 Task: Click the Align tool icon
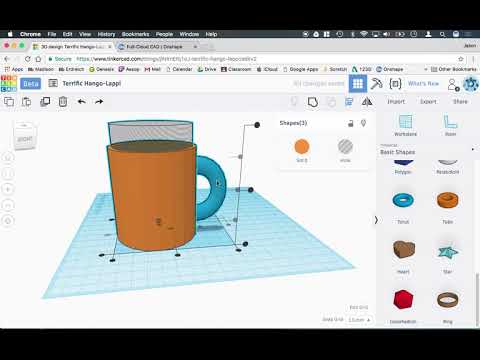(x=349, y=102)
